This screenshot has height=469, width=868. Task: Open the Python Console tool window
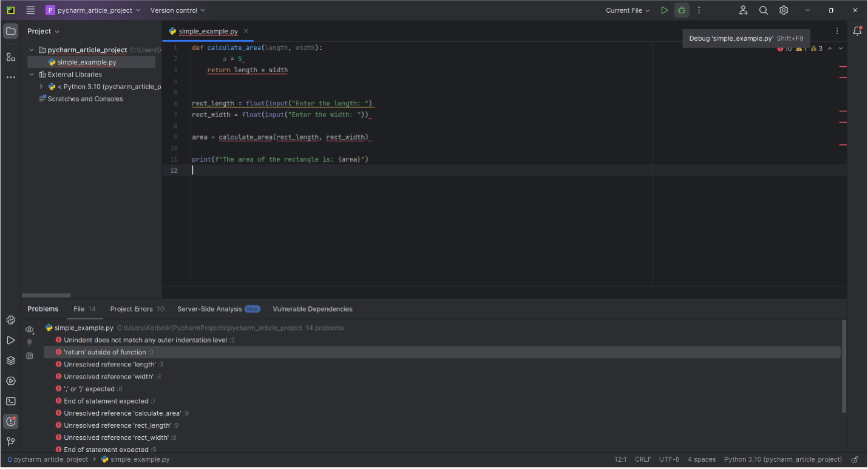tap(10, 320)
